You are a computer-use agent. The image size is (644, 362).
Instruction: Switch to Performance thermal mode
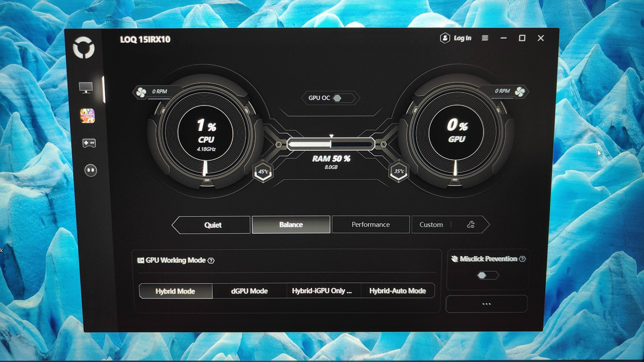370,225
